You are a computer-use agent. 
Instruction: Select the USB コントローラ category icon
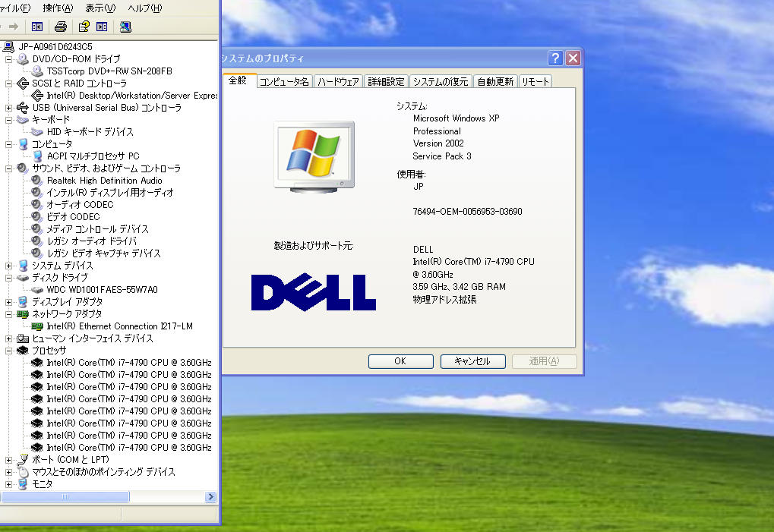(x=23, y=108)
